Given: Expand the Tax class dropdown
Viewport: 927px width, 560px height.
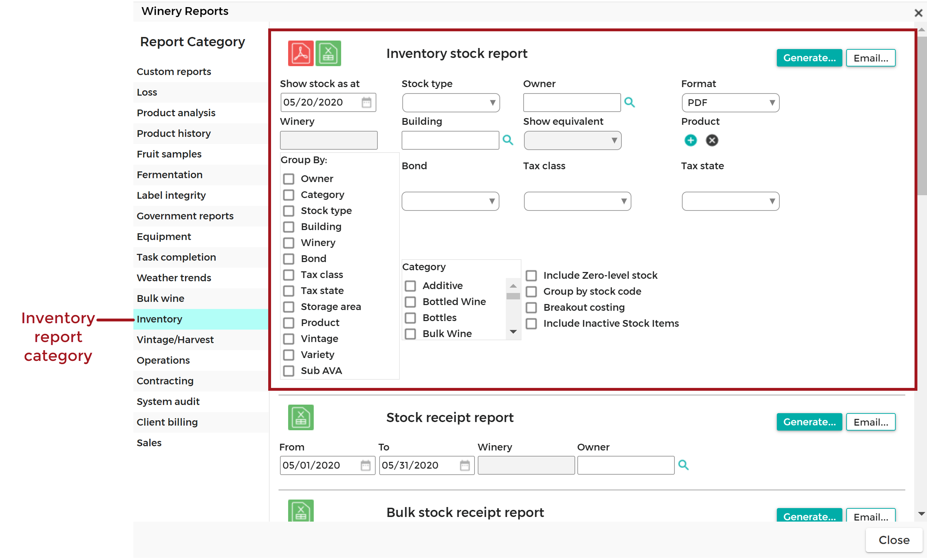Looking at the screenshot, I should tap(577, 201).
